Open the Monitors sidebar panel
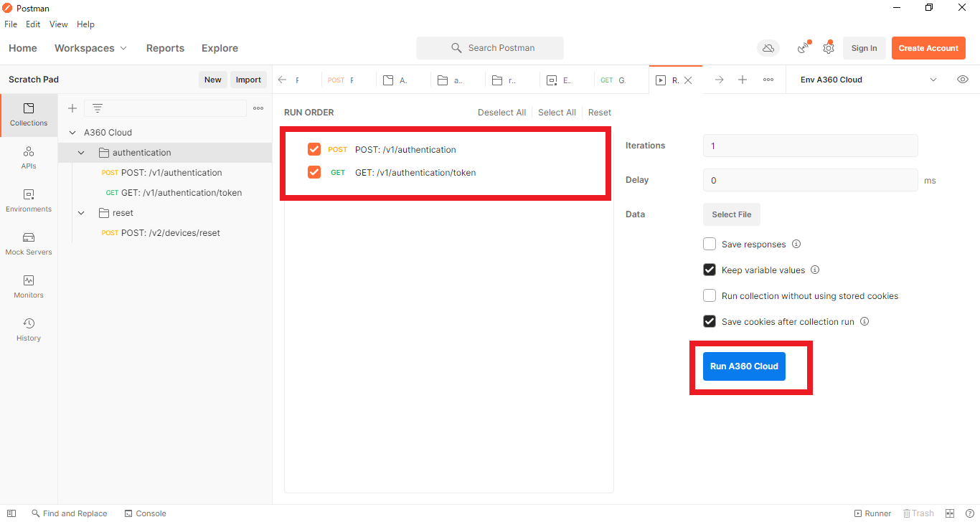 point(29,287)
